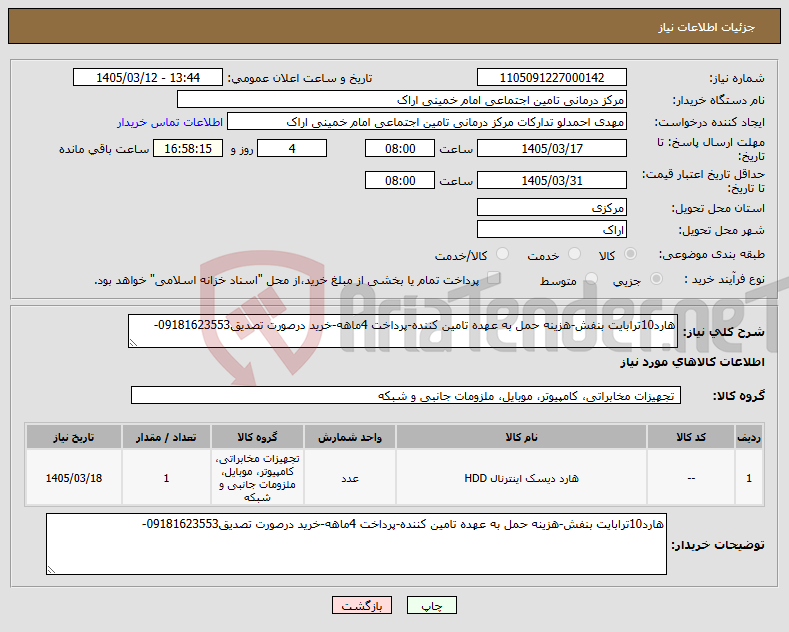Click the response deadline hour field

click(400, 148)
